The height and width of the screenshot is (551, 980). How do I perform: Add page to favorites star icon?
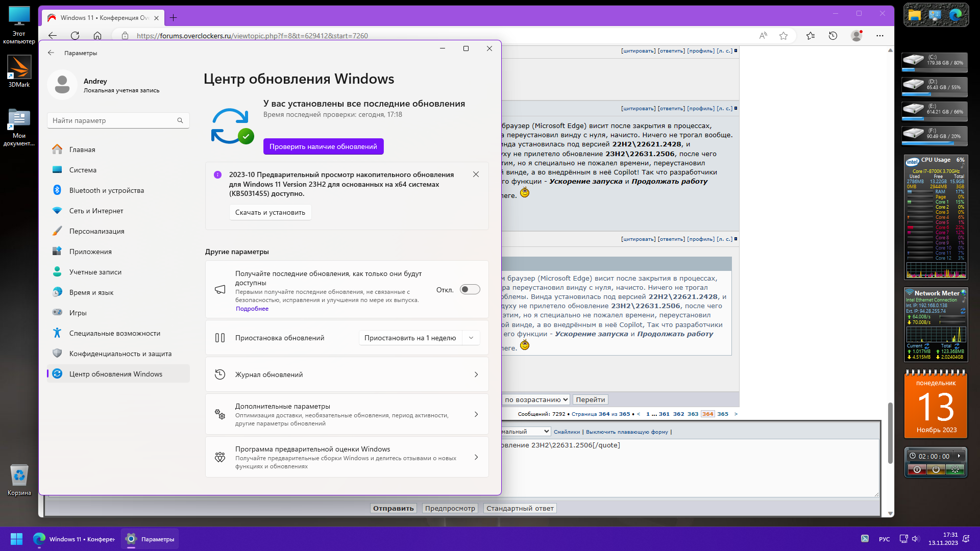pyautogui.click(x=783, y=36)
